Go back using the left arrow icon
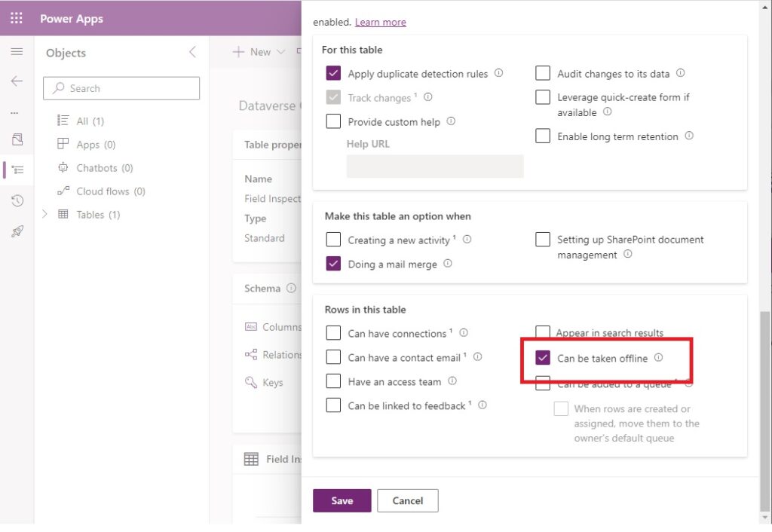 17,81
